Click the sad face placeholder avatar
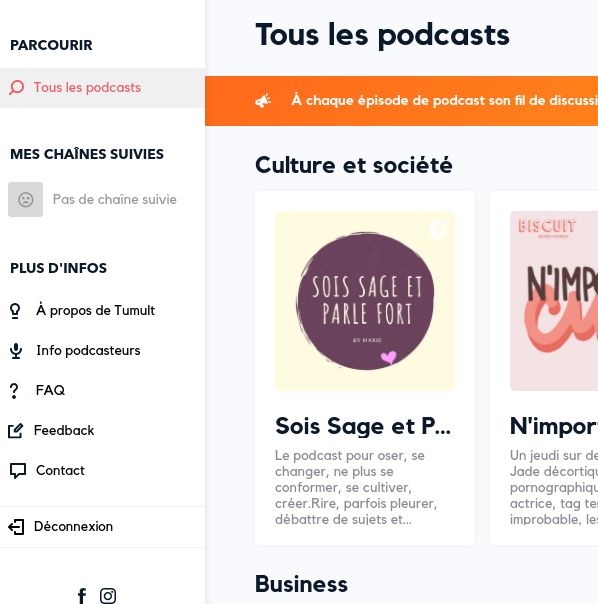Image resolution: width=598 pixels, height=604 pixels. coord(25,200)
